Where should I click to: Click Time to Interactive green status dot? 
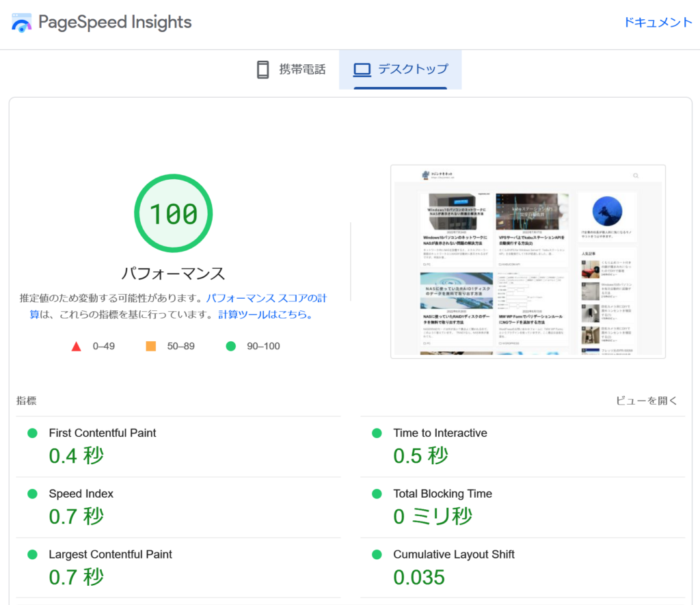[x=377, y=433]
